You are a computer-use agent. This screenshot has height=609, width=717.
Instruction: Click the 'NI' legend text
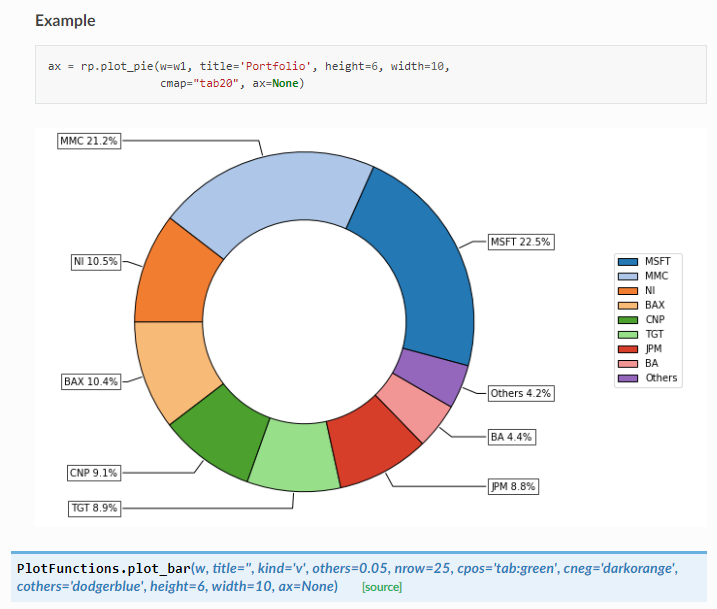(x=650, y=291)
